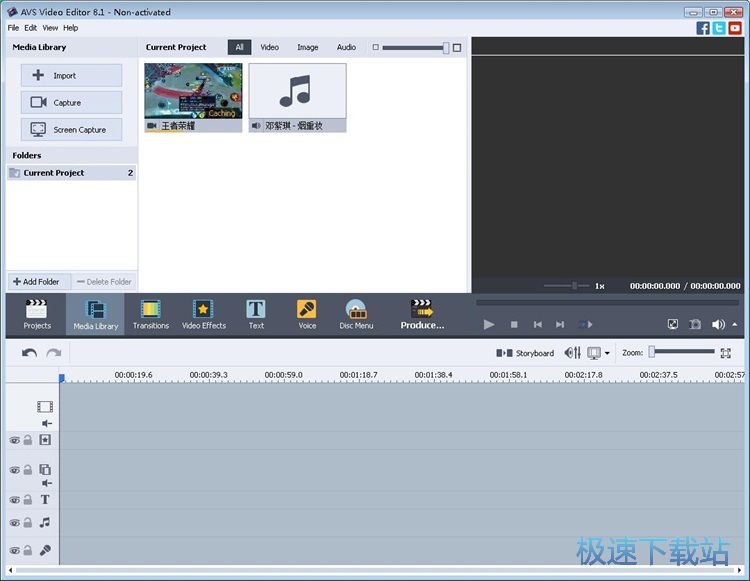
Task: Open the Projects section
Action: [37, 314]
